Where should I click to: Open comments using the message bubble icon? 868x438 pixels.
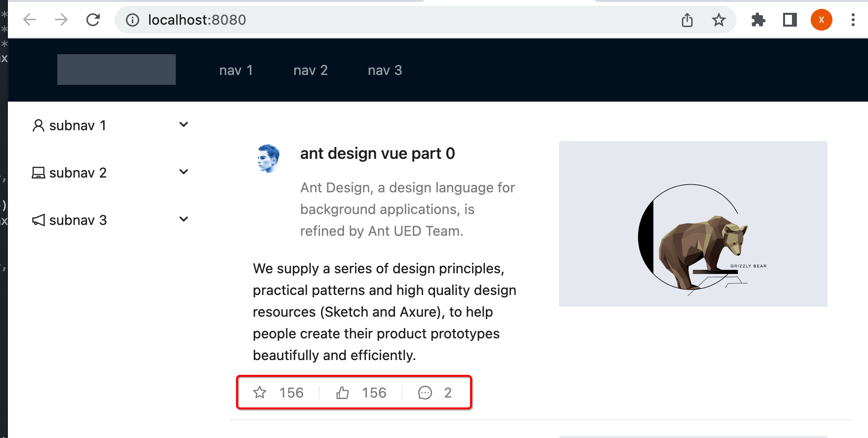(x=425, y=393)
